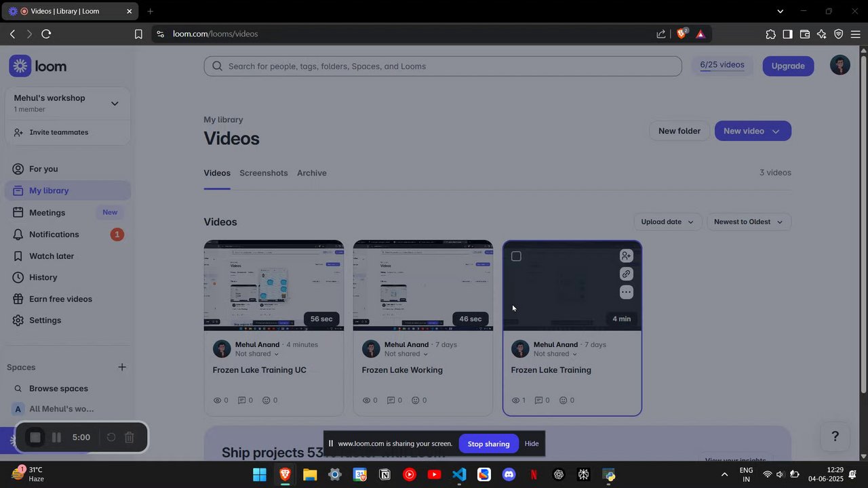Open History in the sidebar

tap(68, 277)
